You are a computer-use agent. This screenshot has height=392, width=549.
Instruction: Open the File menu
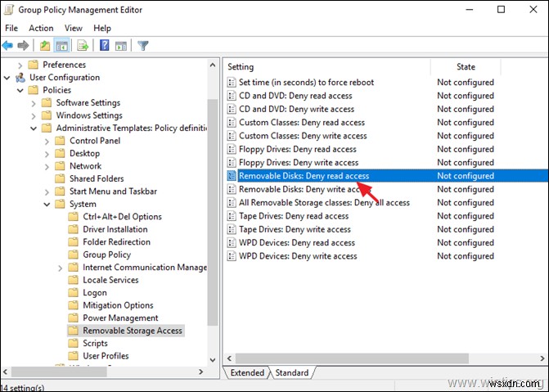click(11, 28)
